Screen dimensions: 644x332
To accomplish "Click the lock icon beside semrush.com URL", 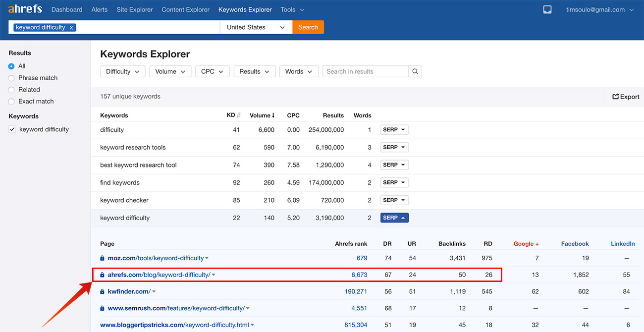I will click(102, 308).
